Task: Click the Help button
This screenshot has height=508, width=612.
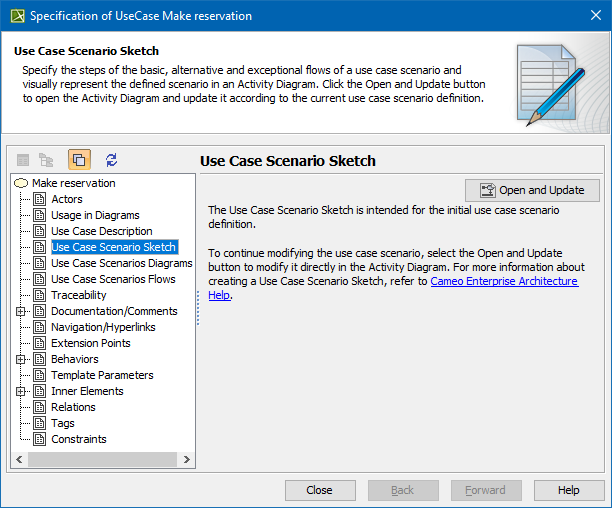Action: pos(568,490)
